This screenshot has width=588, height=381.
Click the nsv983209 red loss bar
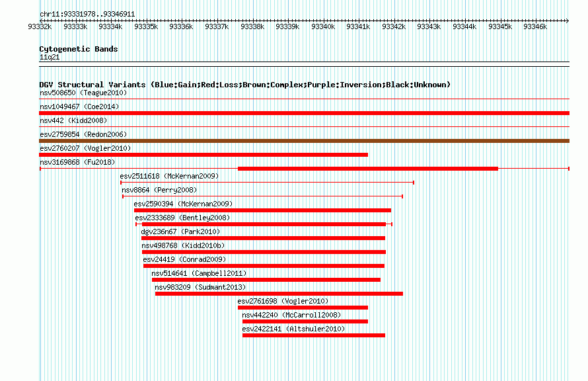[279, 294]
